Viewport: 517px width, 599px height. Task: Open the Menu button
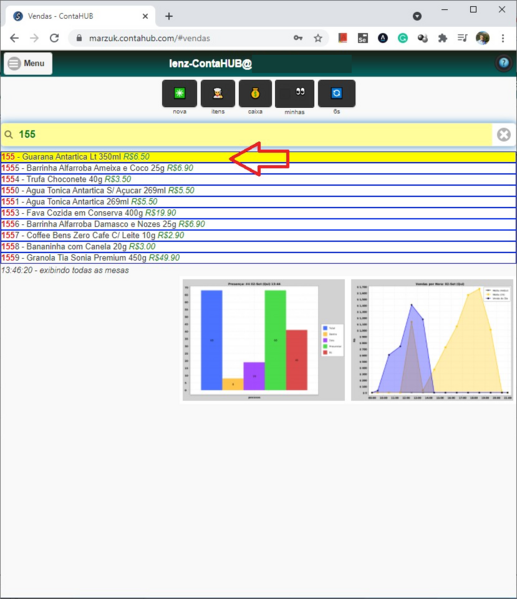(28, 63)
